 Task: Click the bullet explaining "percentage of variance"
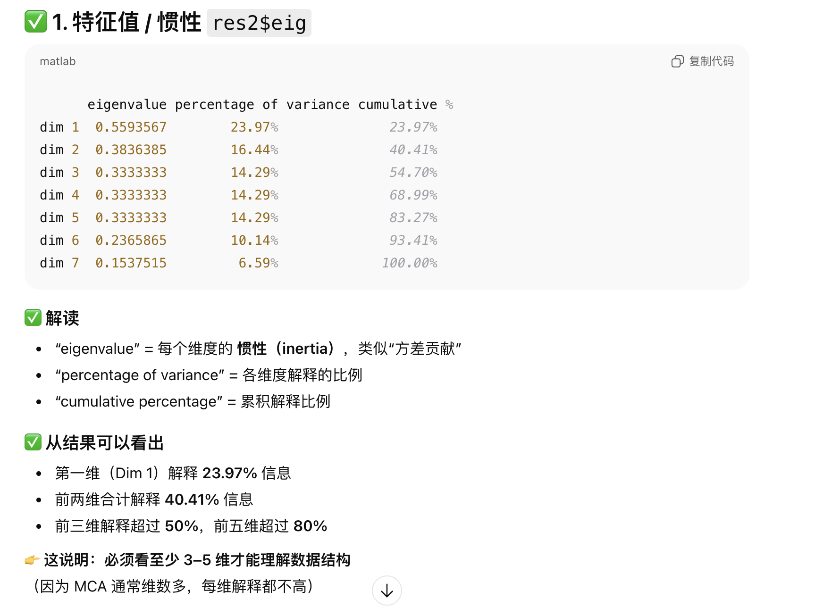click(209, 375)
